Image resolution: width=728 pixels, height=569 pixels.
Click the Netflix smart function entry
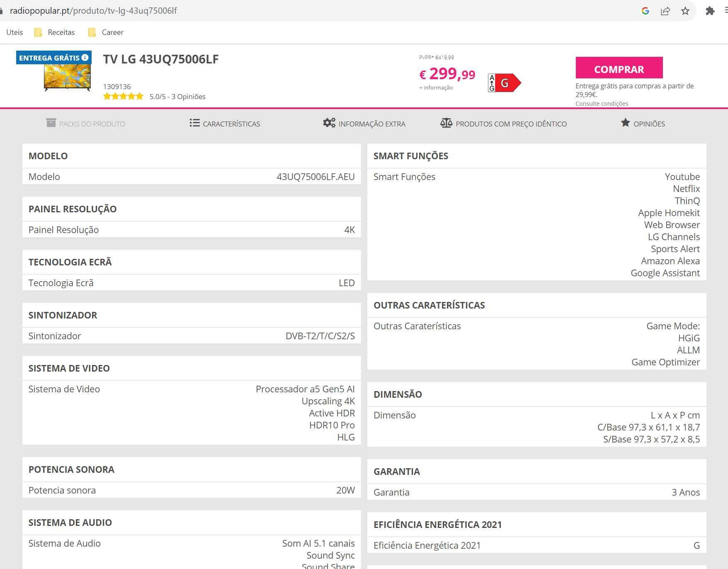tap(686, 189)
